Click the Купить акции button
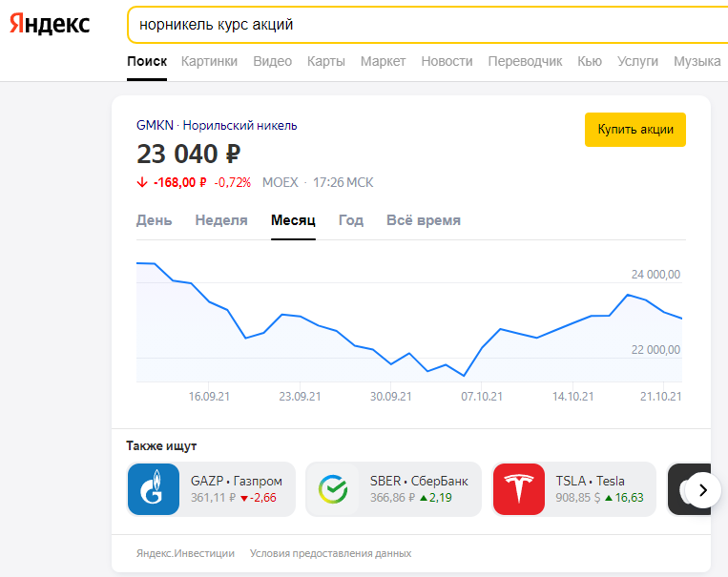The height and width of the screenshot is (577, 728). (x=635, y=130)
